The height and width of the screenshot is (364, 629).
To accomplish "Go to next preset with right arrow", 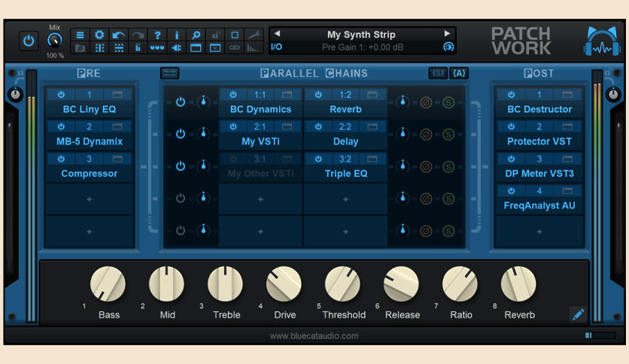I will (x=447, y=34).
